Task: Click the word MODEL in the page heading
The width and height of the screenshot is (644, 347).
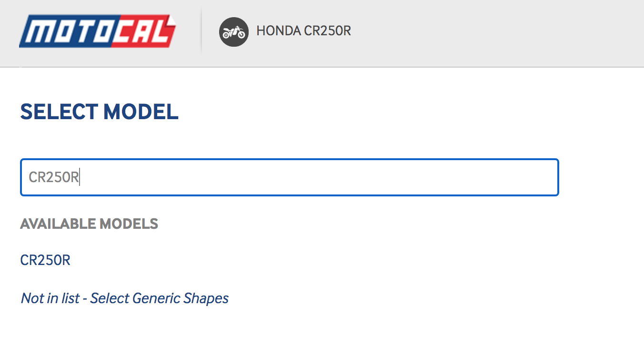Action: coord(141,112)
